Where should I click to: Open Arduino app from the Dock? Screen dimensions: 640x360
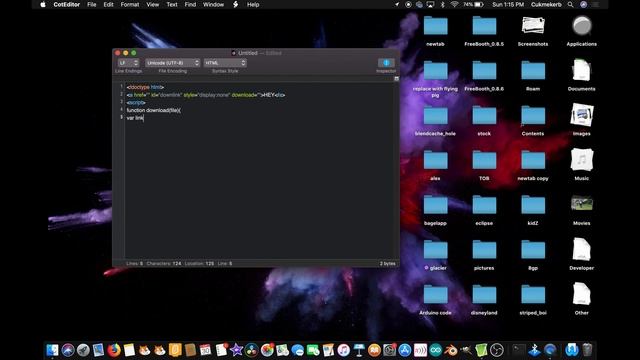point(436,350)
